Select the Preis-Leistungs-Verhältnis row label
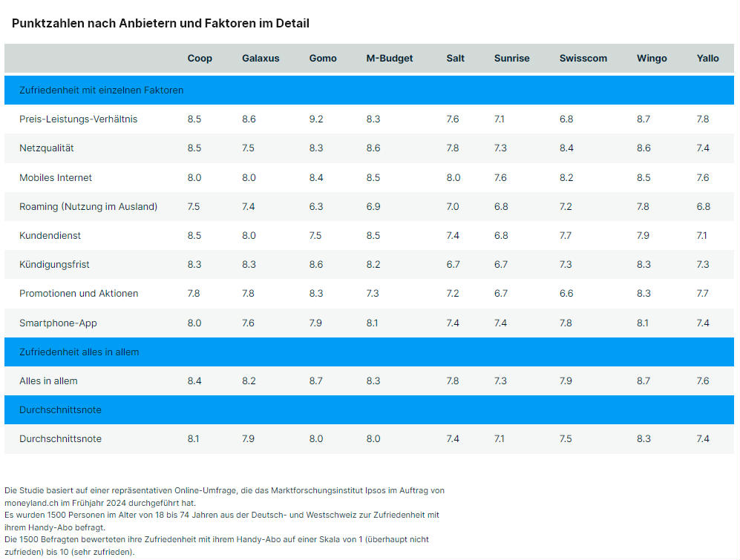Image resolution: width=740 pixels, height=560 pixels. click(x=79, y=119)
